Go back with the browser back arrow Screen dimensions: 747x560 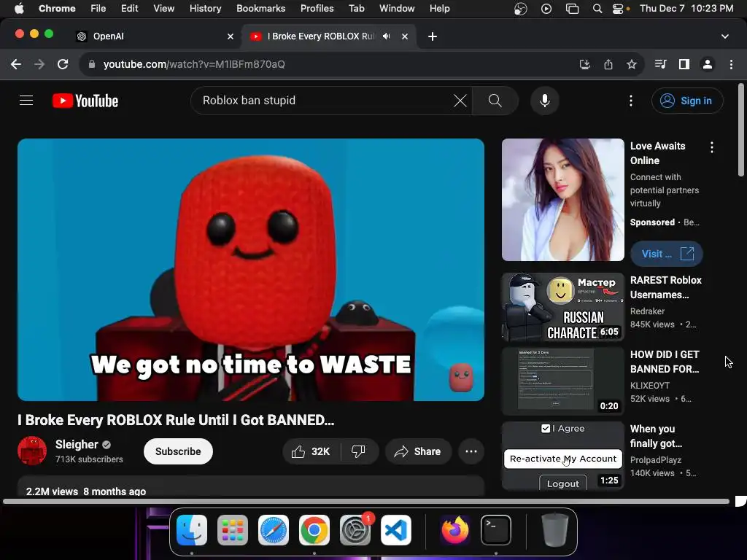(x=16, y=64)
